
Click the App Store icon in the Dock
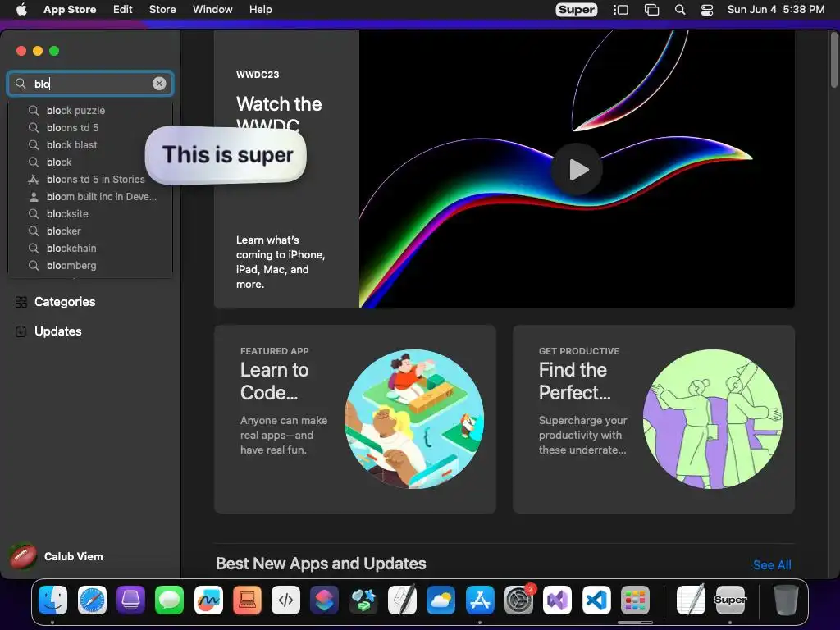479,600
